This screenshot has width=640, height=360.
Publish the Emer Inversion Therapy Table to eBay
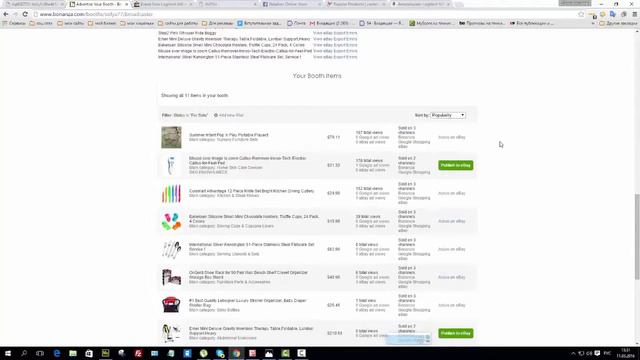456,333
